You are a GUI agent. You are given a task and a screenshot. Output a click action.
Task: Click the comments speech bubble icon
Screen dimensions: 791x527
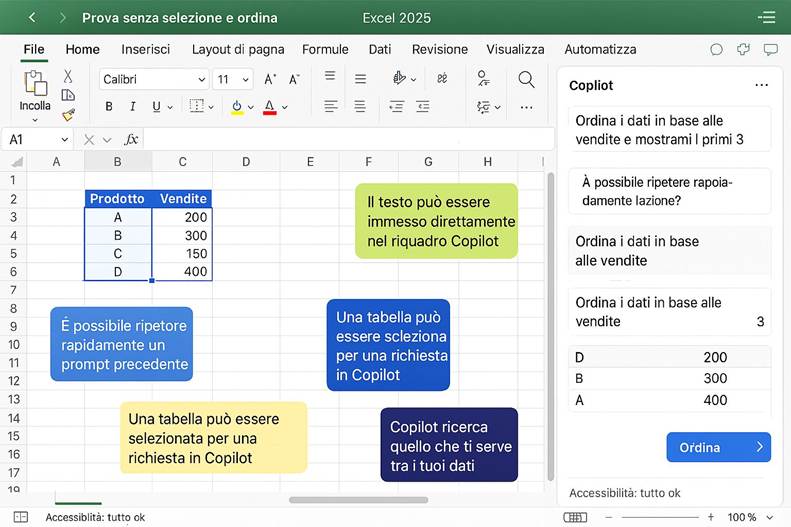pos(770,49)
